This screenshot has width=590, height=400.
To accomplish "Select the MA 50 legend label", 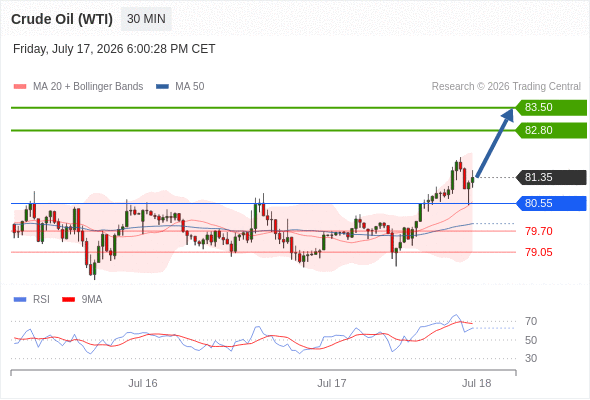I will (190, 87).
